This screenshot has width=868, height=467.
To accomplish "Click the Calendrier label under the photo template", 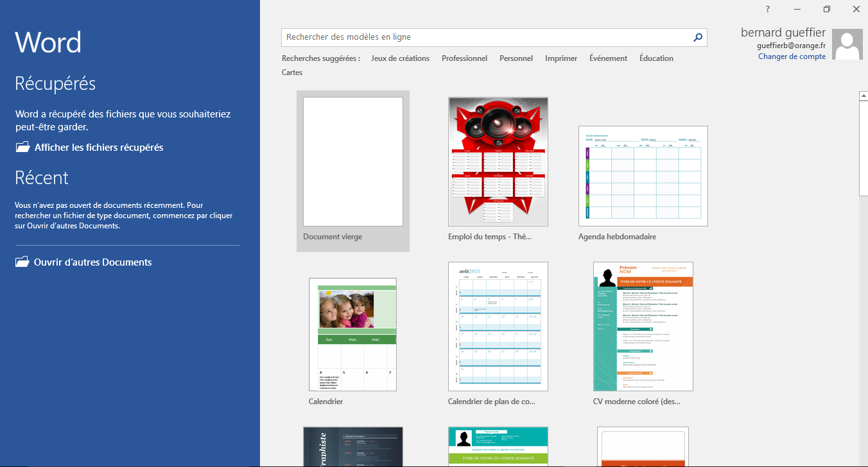I will click(325, 402).
